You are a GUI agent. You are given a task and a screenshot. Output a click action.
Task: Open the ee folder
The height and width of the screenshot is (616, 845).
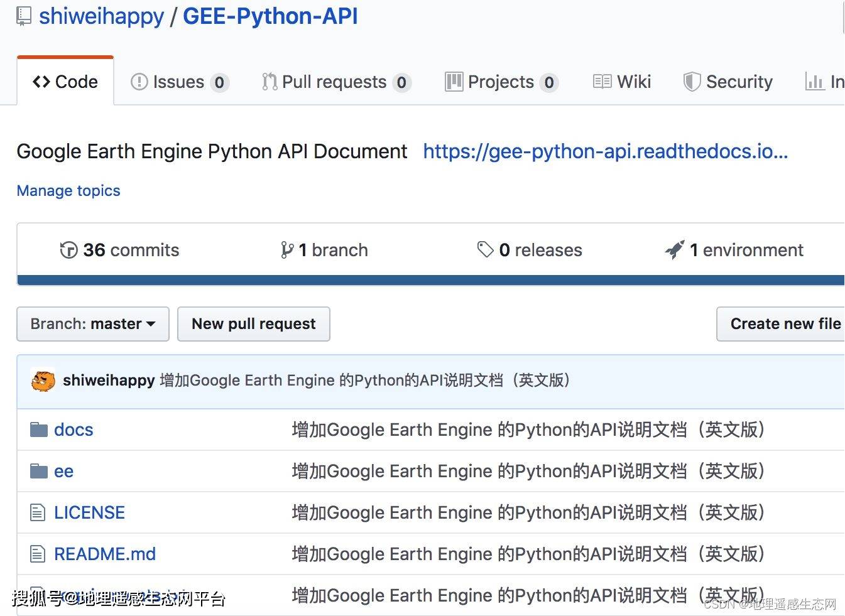[x=63, y=471]
